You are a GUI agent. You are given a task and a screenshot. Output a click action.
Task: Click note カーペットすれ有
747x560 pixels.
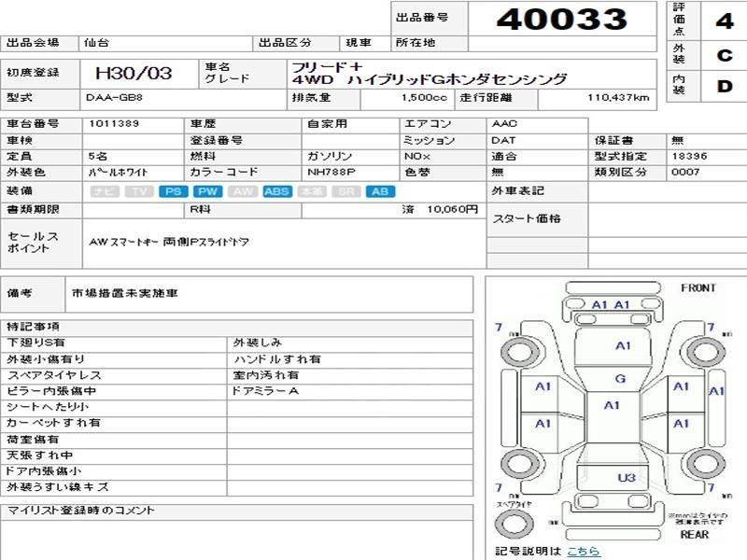coord(53,423)
